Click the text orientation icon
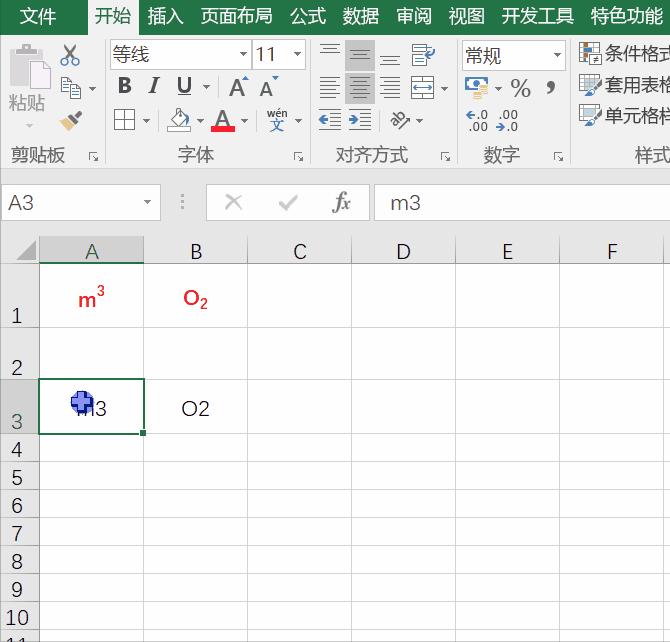The height and width of the screenshot is (642, 670). pos(400,120)
